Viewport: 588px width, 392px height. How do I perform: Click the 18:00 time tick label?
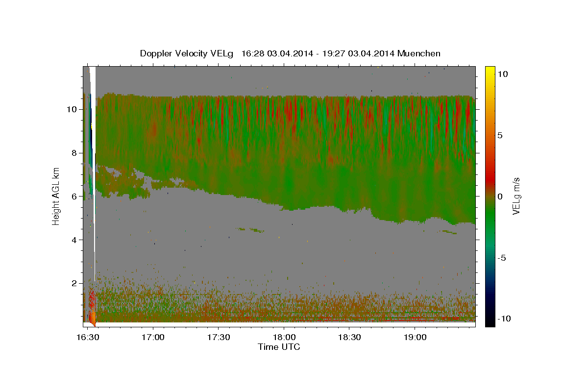(x=284, y=338)
